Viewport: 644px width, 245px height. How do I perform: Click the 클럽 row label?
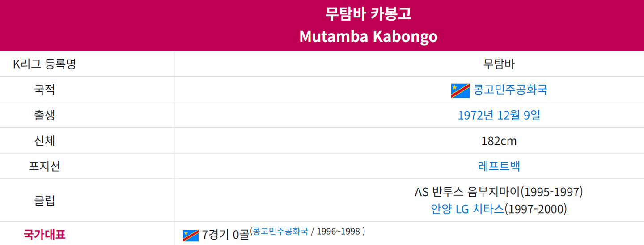pos(45,200)
